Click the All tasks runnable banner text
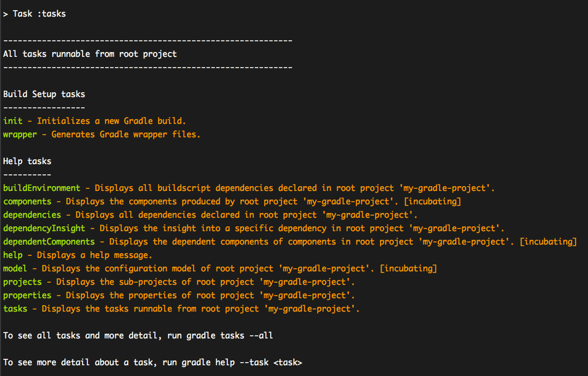 (x=89, y=54)
